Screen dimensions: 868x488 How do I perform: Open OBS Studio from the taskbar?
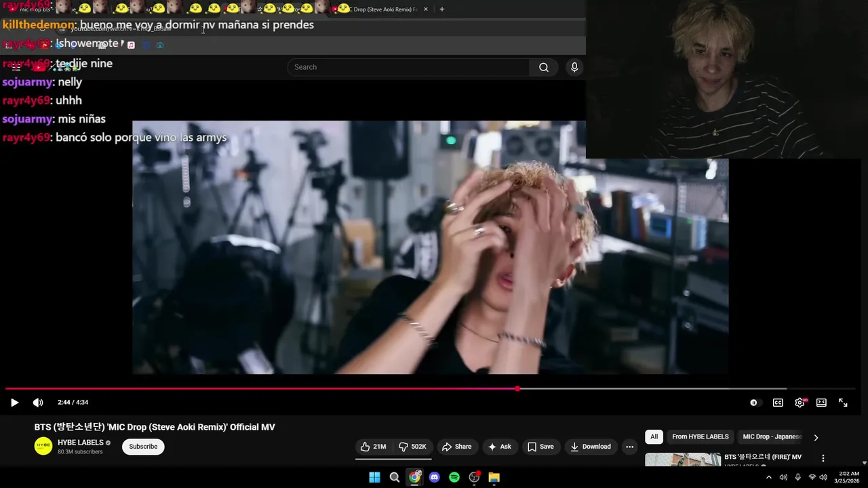coord(475,477)
